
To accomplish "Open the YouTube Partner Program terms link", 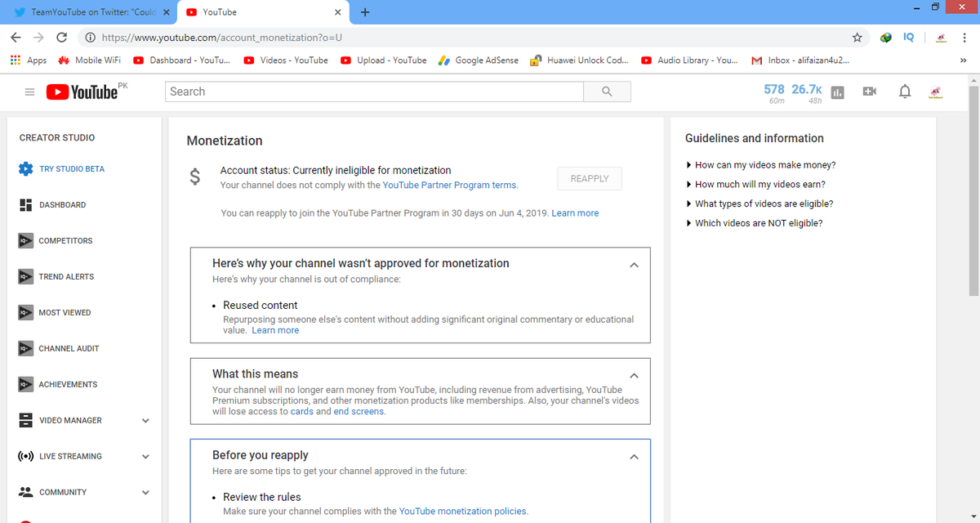I will 449,185.
